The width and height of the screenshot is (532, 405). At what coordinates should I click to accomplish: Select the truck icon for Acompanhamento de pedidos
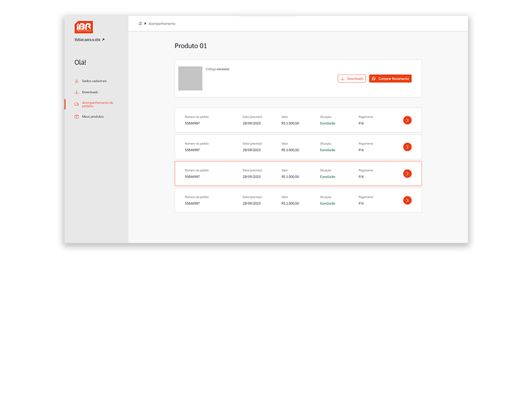pyautogui.click(x=76, y=103)
